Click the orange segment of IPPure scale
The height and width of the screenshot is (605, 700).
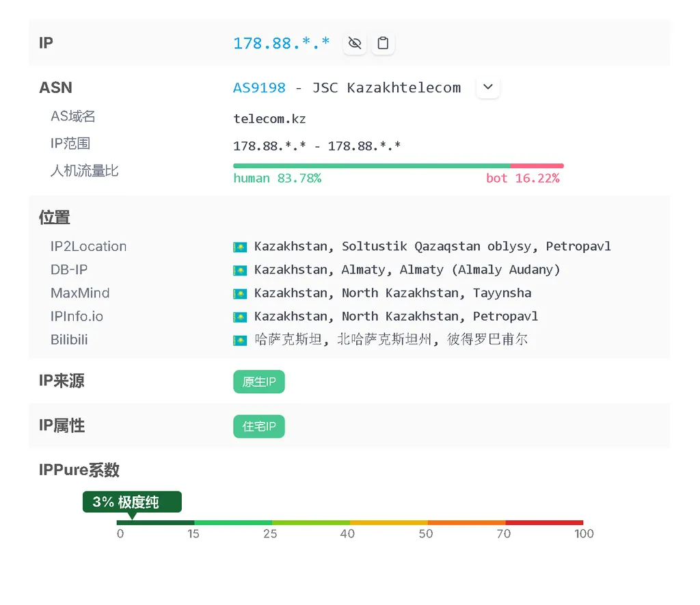pyautogui.click(x=466, y=523)
